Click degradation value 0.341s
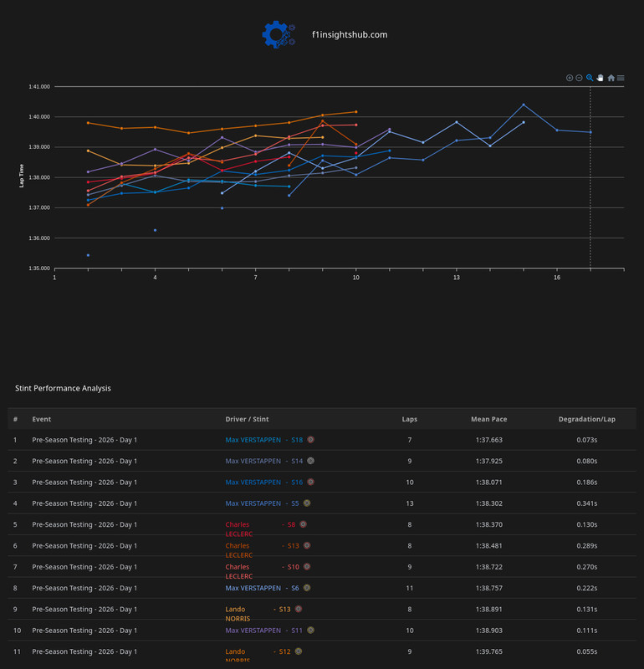Viewport: 644px width, 669px height. pyautogui.click(x=587, y=503)
